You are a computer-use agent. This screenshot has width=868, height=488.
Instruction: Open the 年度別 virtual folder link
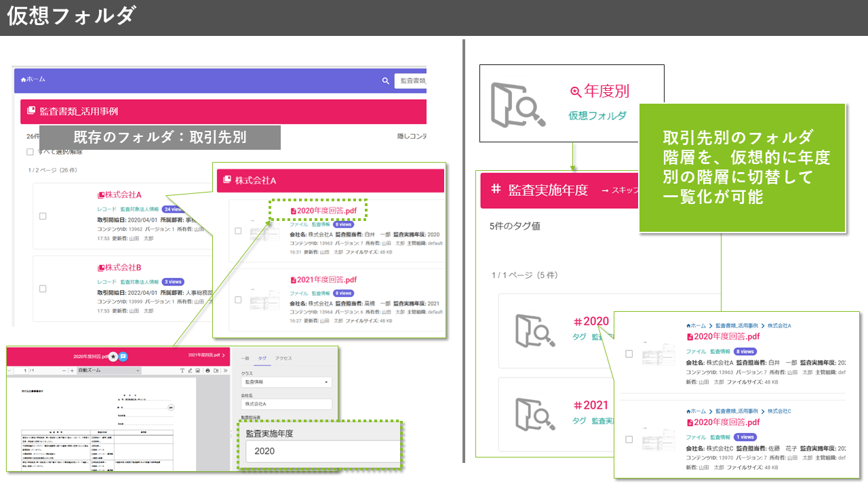pyautogui.click(x=599, y=91)
